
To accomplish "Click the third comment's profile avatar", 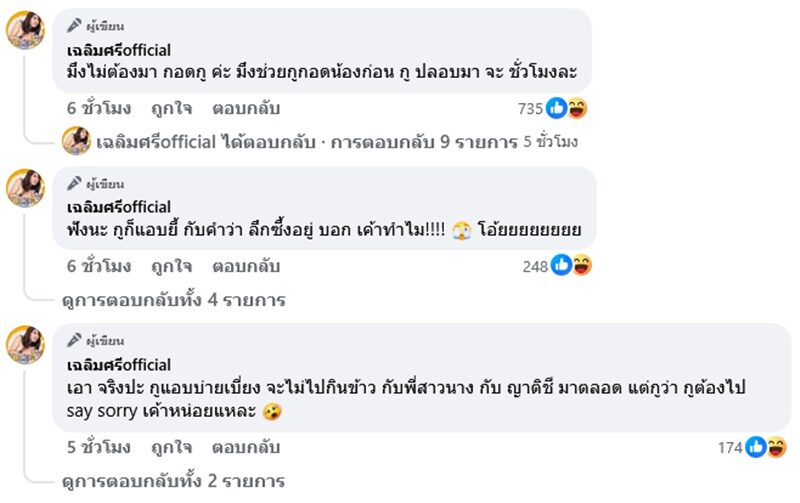I will (26, 344).
